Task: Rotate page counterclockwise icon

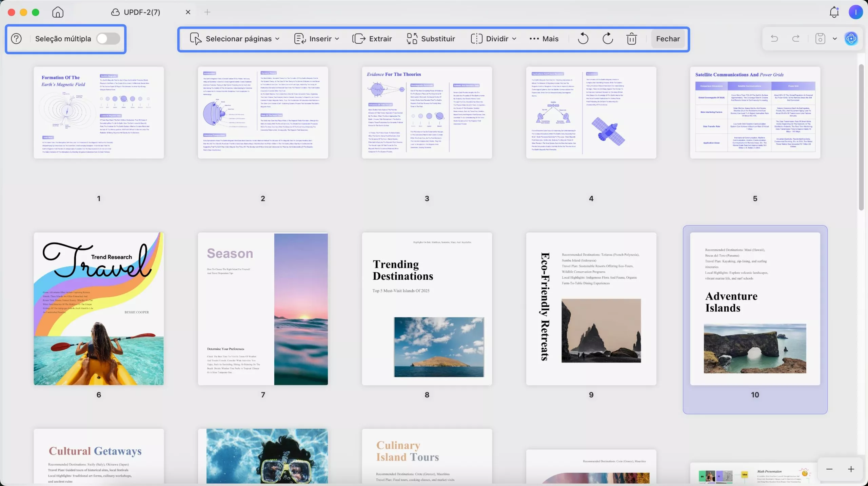Action: pos(583,39)
